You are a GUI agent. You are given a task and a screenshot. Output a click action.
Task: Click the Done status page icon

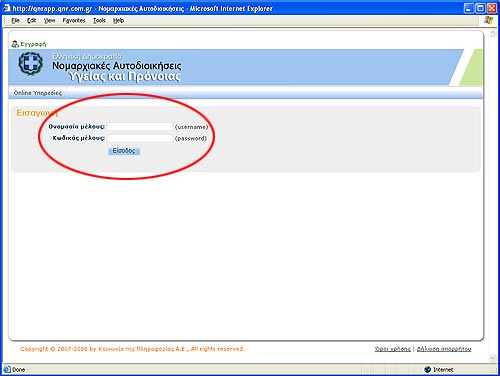point(7,369)
